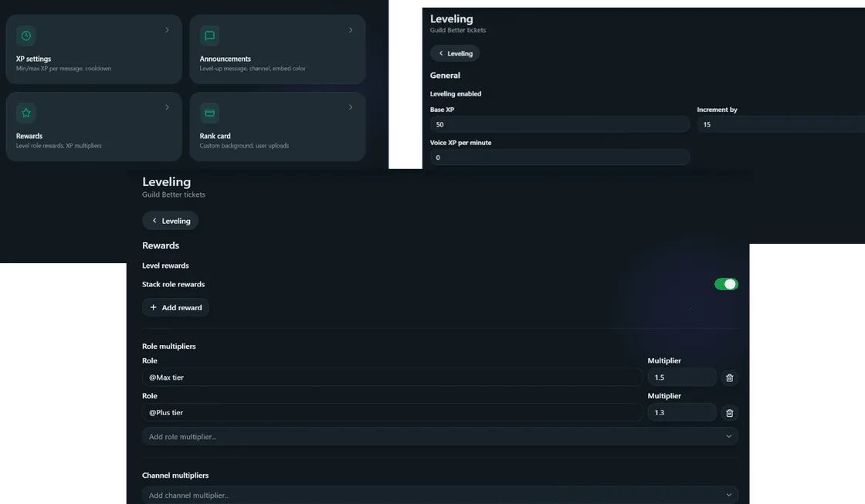Click the Announcements chat bubble icon

[x=209, y=36]
